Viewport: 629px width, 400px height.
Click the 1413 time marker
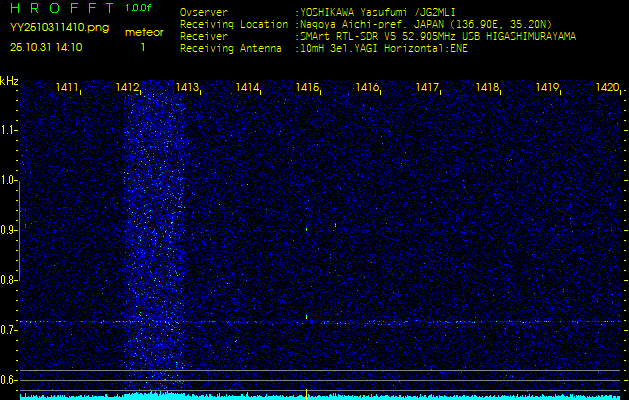pyautogui.click(x=188, y=89)
